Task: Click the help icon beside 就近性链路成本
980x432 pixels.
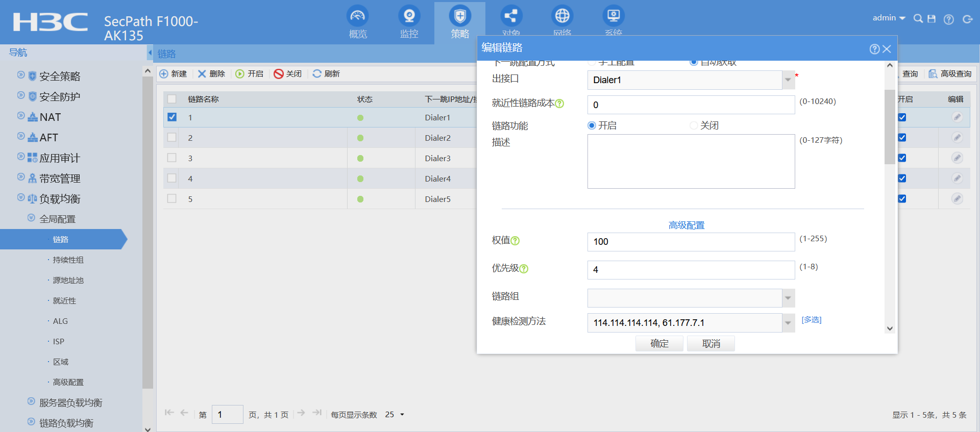Action: [x=559, y=104]
